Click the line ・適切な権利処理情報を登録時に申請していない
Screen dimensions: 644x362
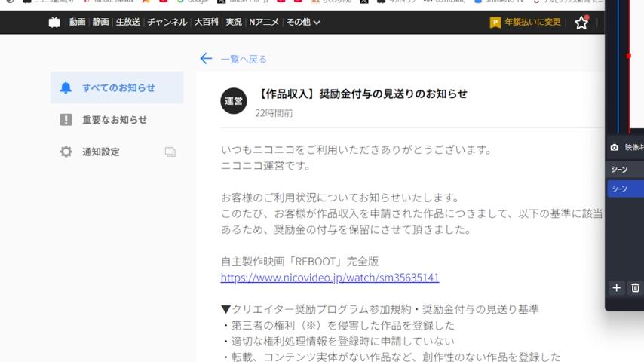tap(338, 341)
